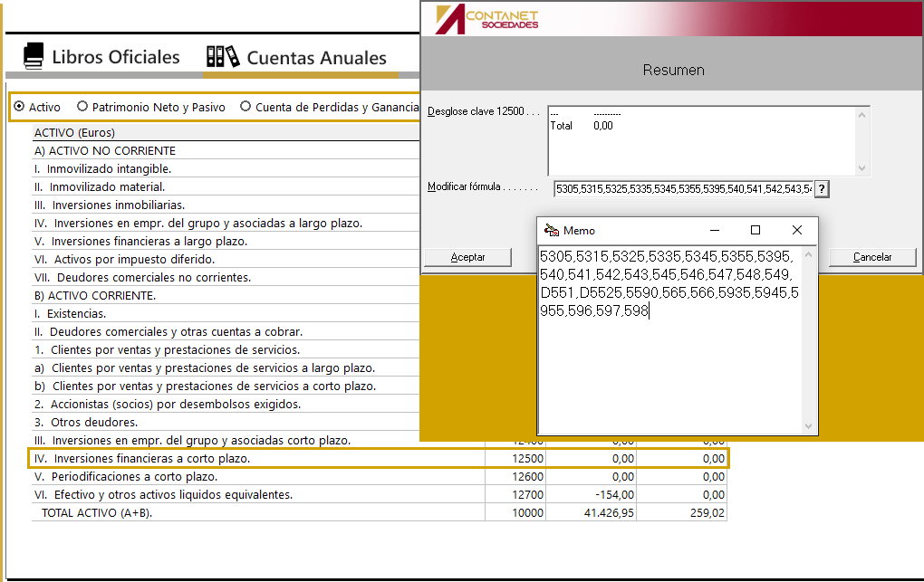
Task: Click the Aceptar button
Action: tap(468, 257)
